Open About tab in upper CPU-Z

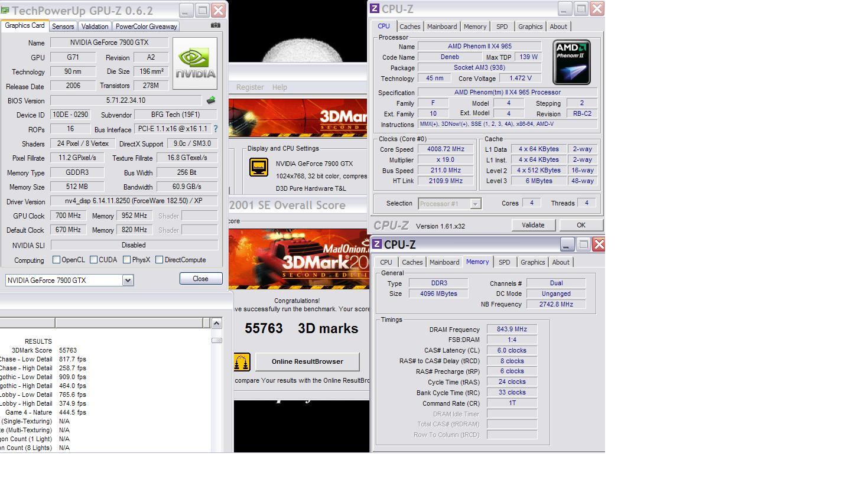point(558,27)
